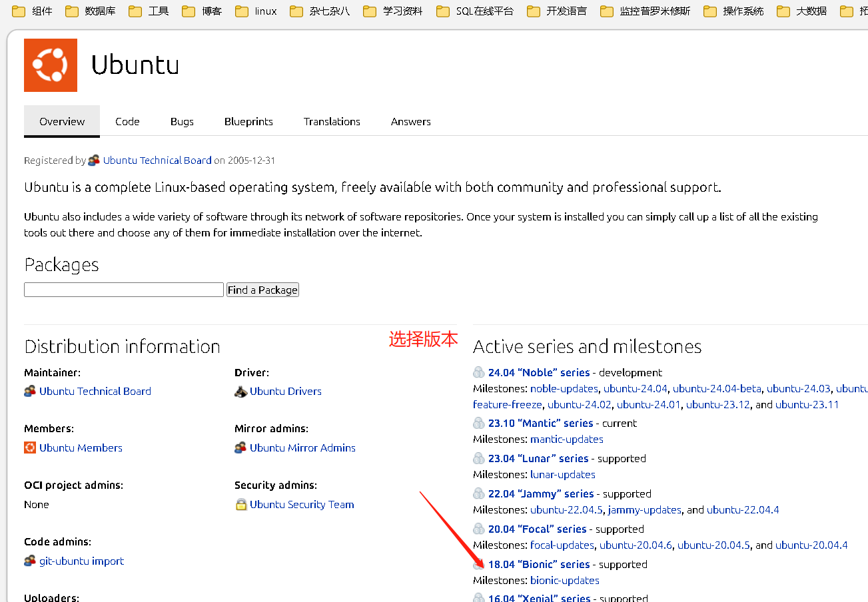868x602 pixels.
Task: Open the noble-updates milestone
Action: click(564, 388)
